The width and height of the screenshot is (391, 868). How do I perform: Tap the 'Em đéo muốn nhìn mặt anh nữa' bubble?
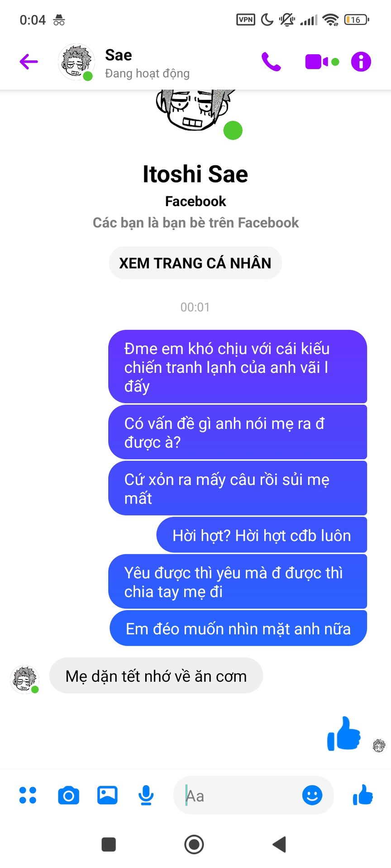point(238,628)
